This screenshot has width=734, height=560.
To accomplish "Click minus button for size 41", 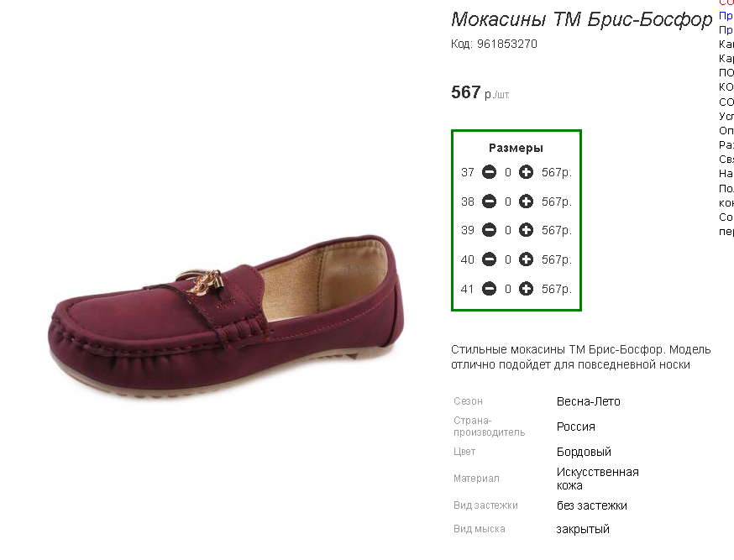I will tap(489, 289).
